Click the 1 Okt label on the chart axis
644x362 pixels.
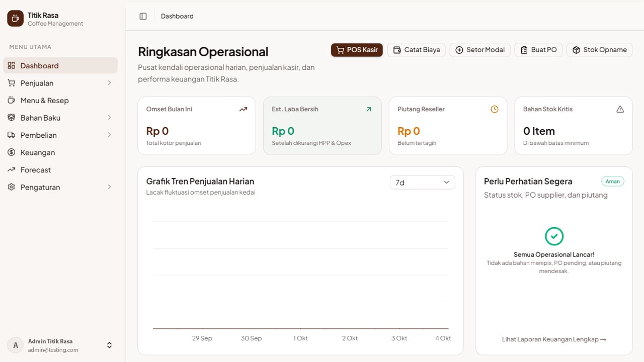300,338
